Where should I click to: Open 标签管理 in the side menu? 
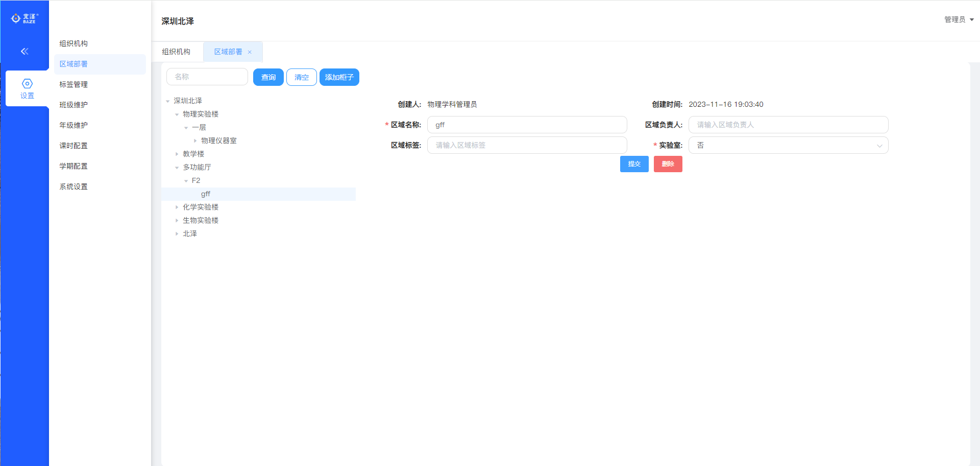[73, 84]
